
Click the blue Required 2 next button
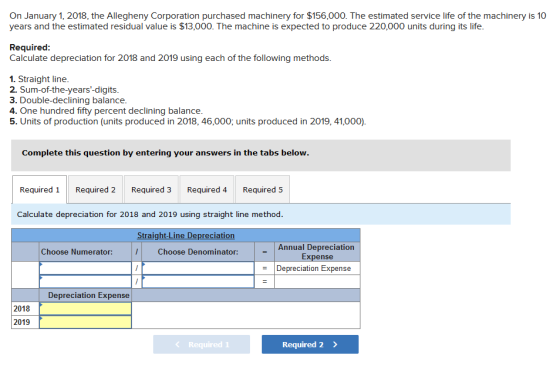(x=310, y=345)
